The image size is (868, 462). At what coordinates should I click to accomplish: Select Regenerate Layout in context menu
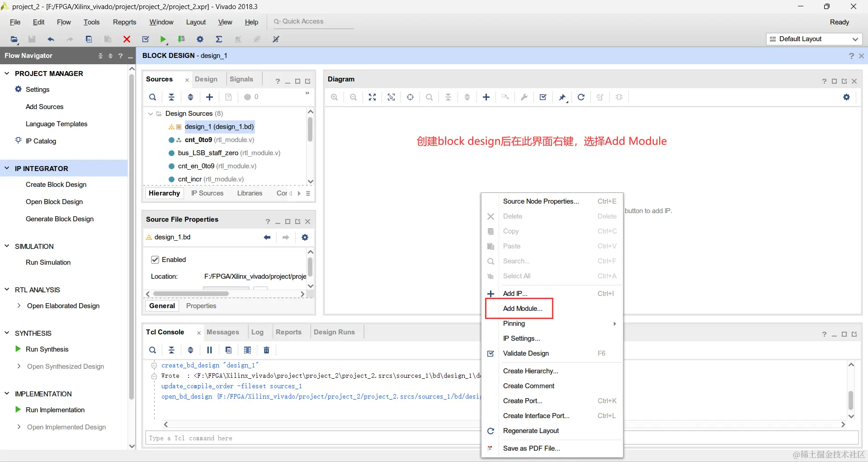531,431
